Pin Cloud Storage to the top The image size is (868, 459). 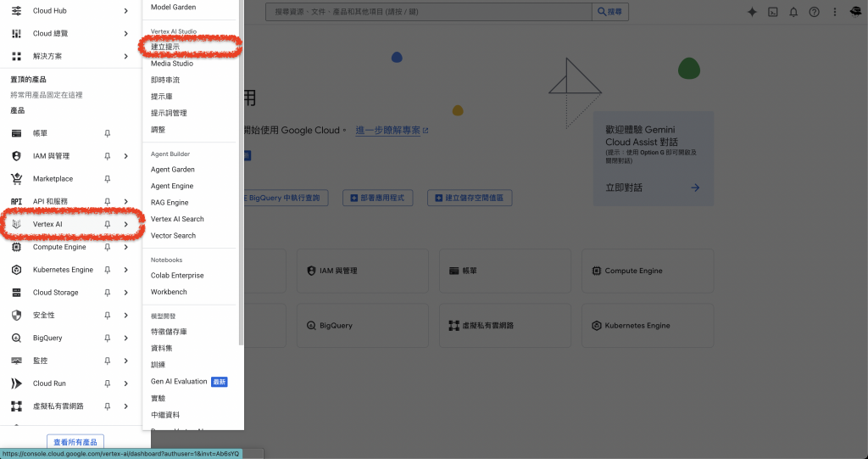tap(108, 292)
